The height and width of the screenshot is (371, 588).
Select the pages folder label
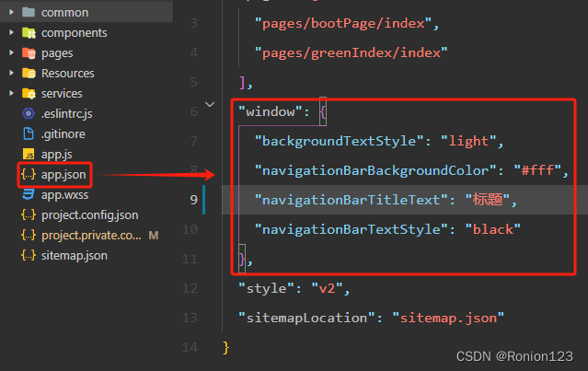[x=57, y=53]
